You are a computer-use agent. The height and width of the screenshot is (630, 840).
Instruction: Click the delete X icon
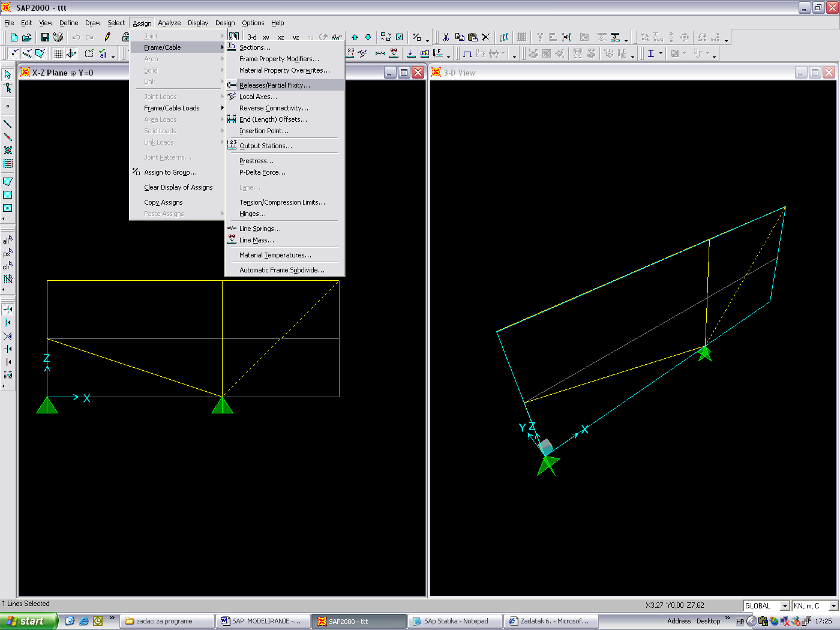click(486, 37)
